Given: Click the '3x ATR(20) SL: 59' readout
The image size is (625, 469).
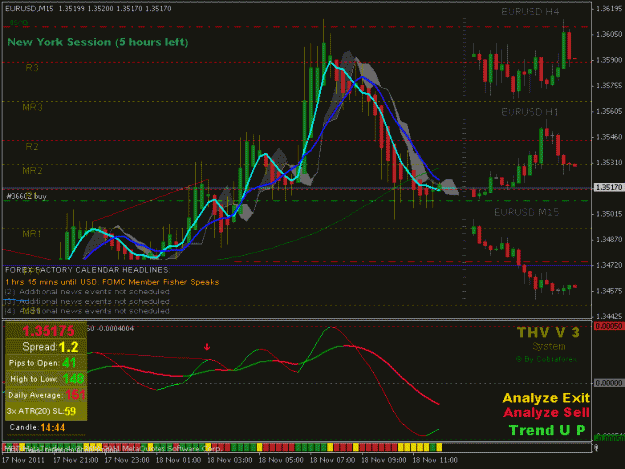Looking at the screenshot, I should coord(41,411).
